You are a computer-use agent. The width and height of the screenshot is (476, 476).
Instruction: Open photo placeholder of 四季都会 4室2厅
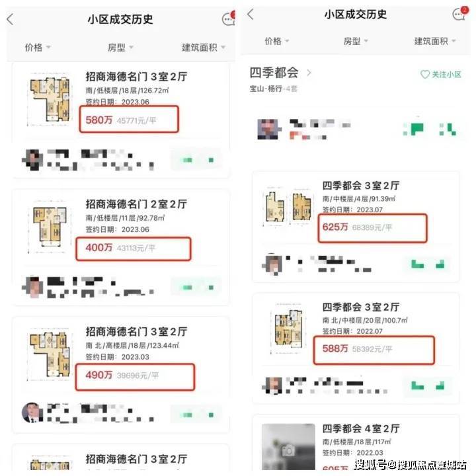288,446
